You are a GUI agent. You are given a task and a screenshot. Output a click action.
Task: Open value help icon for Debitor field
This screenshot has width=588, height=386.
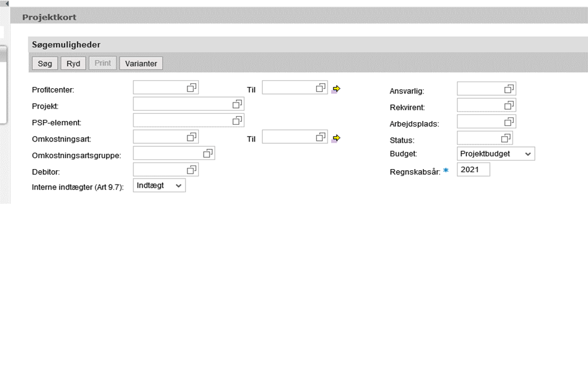(x=192, y=170)
